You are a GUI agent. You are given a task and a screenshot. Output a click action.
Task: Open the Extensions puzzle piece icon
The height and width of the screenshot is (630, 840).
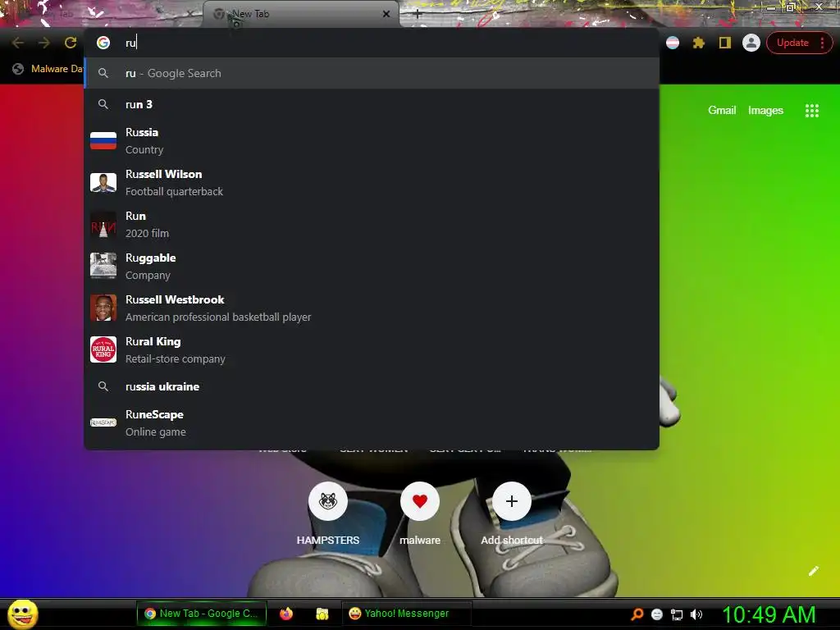(x=699, y=43)
